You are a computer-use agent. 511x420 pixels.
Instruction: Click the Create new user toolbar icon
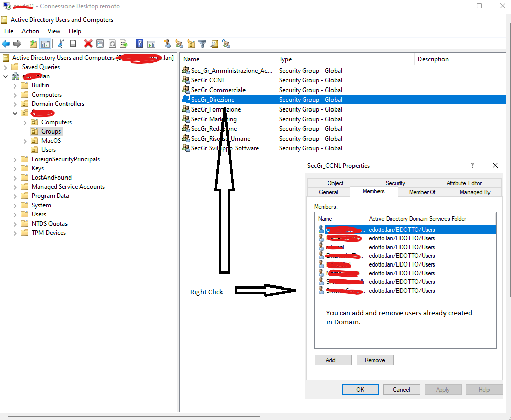coord(167,44)
